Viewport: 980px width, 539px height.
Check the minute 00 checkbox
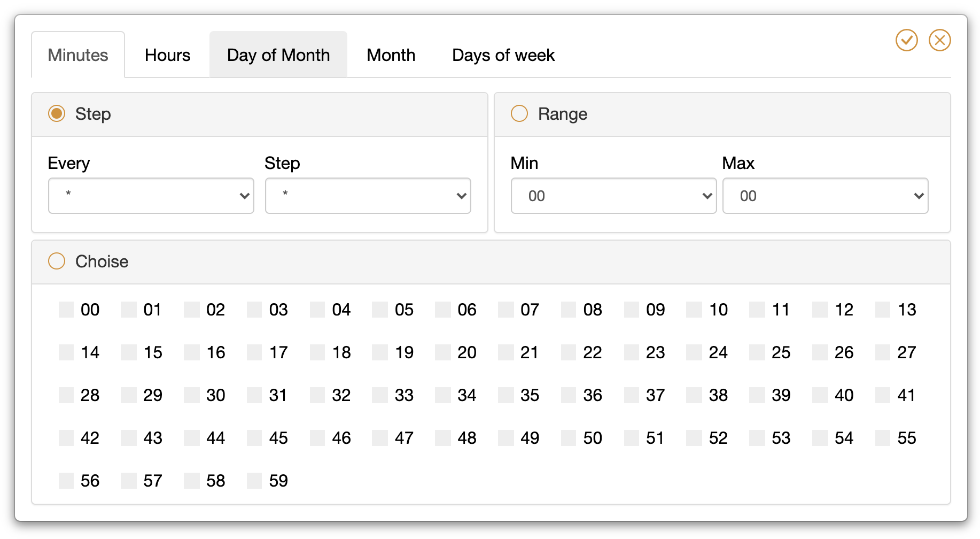click(x=66, y=310)
